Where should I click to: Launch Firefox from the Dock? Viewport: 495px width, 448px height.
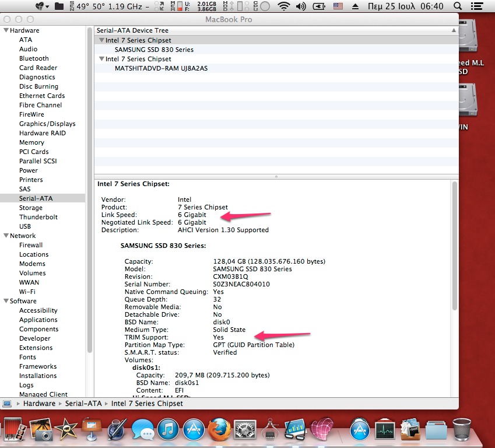click(x=219, y=430)
